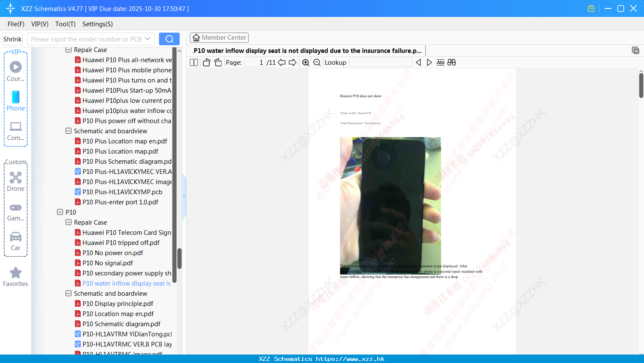Image resolution: width=644 pixels, height=363 pixels.
Task: Collapse the P10 Repair Case folder
Action: (69, 222)
